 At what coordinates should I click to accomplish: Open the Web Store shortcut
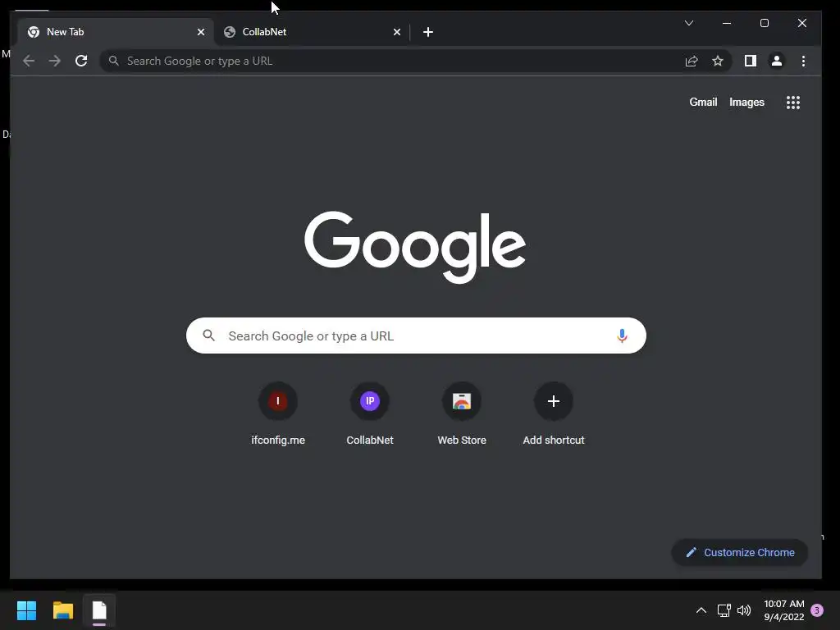point(462,414)
